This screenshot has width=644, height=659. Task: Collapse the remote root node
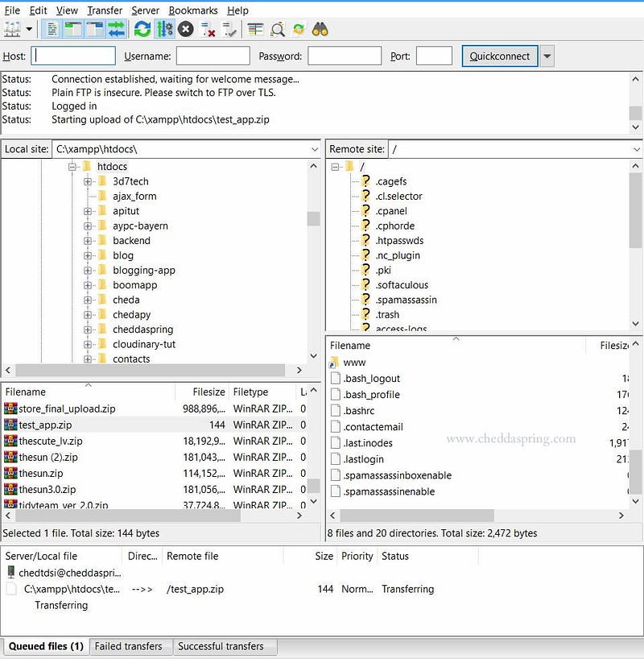coord(335,167)
